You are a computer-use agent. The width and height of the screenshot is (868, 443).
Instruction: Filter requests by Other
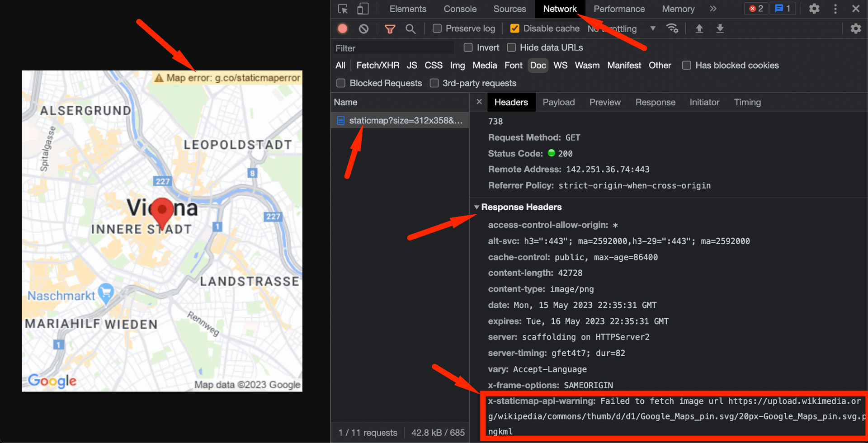[x=660, y=66]
